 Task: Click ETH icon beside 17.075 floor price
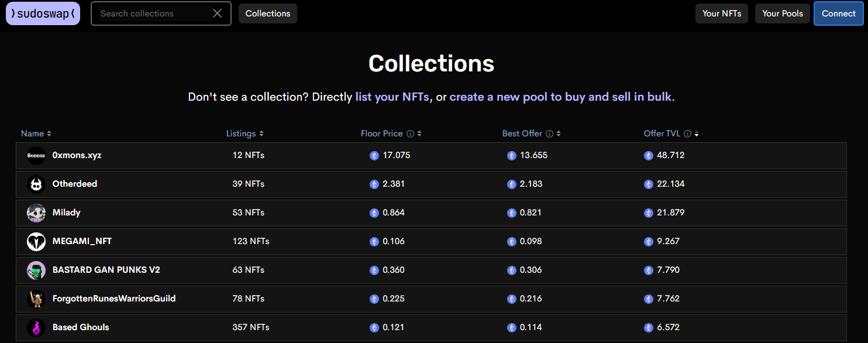pyautogui.click(x=374, y=156)
